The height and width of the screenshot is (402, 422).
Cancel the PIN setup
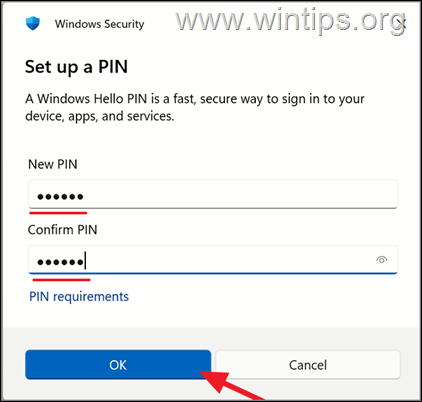[x=308, y=365]
